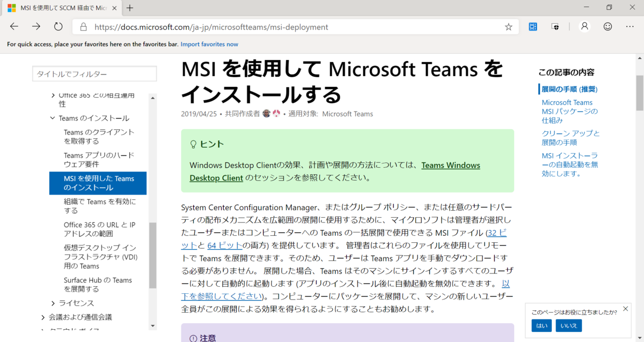The image size is (644, 342).
Task: Click the いいえ feedback button
Action: click(x=568, y=325)
